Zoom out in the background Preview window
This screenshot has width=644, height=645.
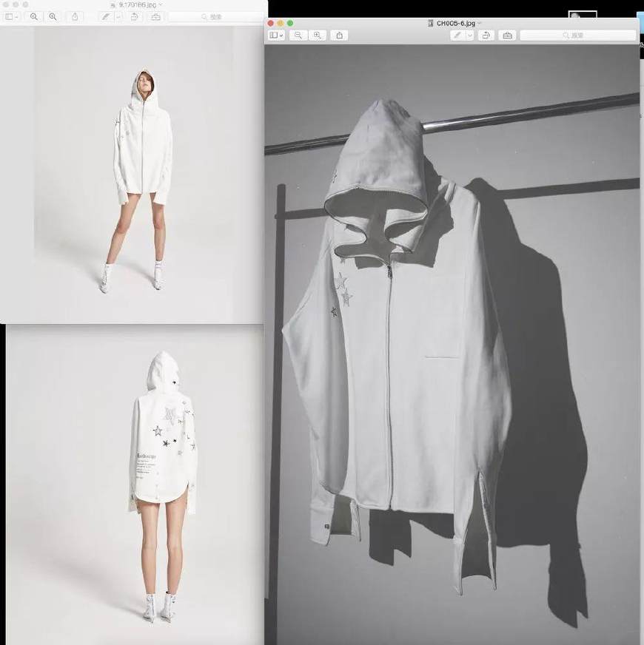34,16
